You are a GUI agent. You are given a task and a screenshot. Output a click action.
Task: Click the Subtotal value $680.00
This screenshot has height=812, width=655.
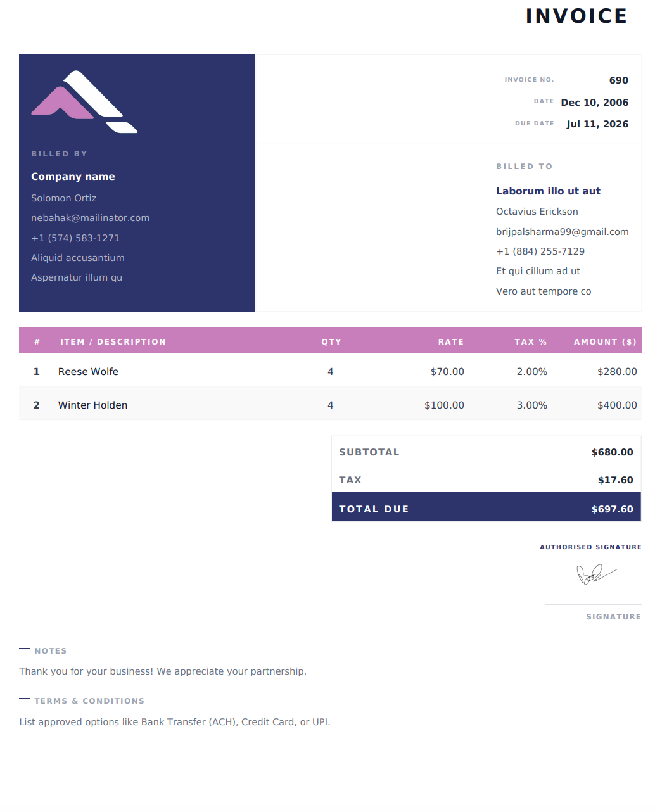(x=613, y=452)
